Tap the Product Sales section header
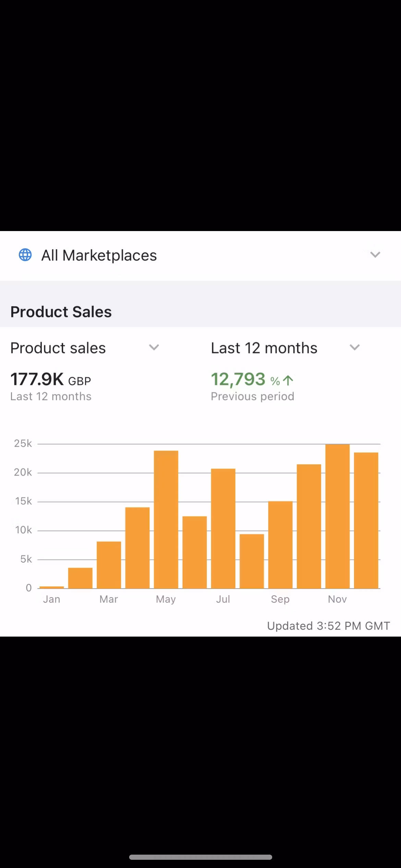401x868 pixels. click(x=61, y=312)
